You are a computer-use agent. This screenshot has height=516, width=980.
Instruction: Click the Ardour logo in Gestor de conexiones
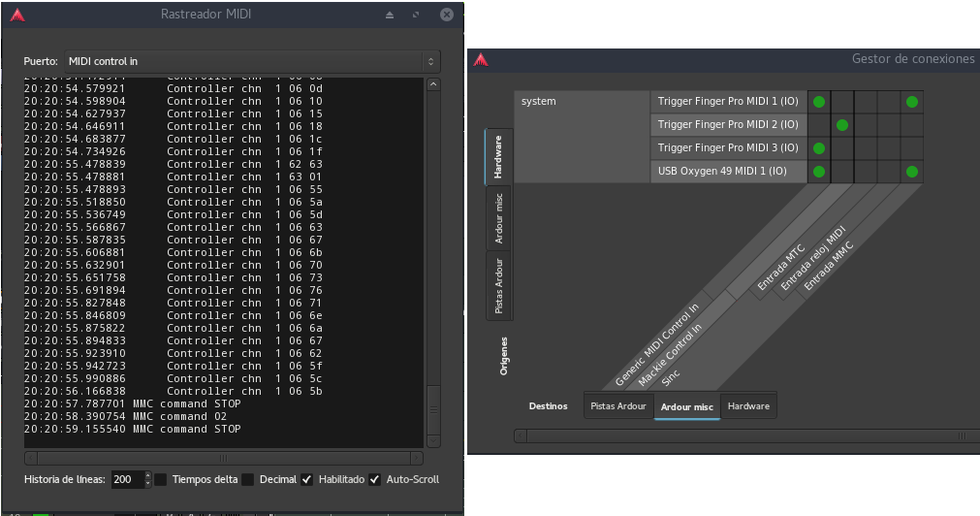coord(481,59)
